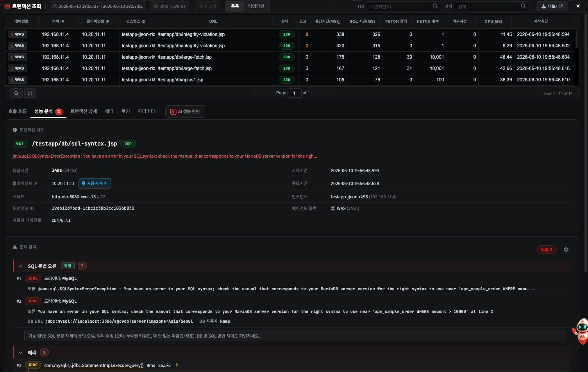
Task: Open the 파라미터 tab
Action: (147, 111)
